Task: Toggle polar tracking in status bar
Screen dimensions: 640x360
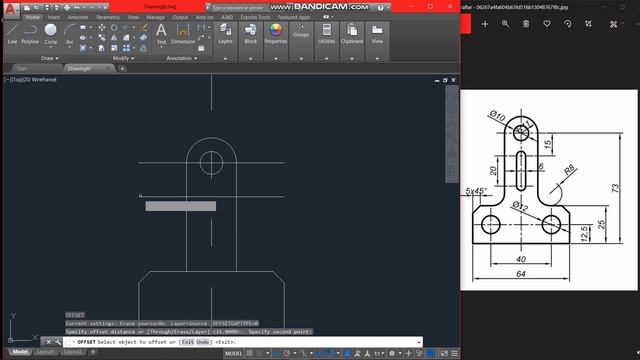Action: click(x=287, y=353)
